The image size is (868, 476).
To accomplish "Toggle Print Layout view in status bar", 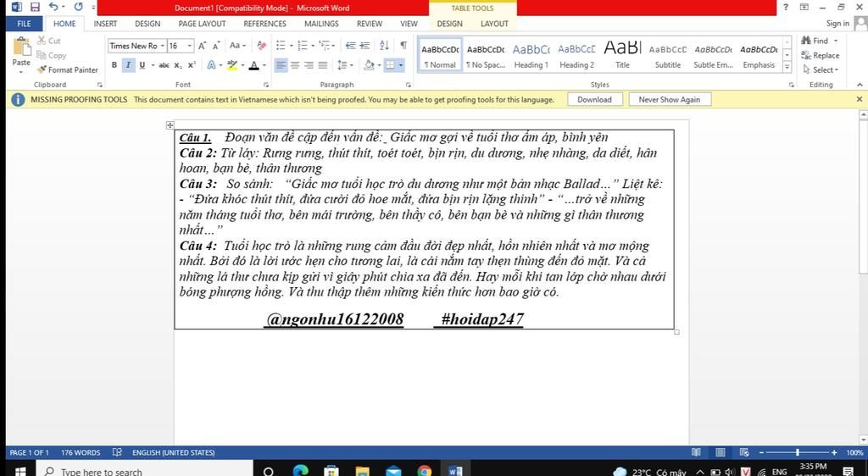I will coord(721,452).
